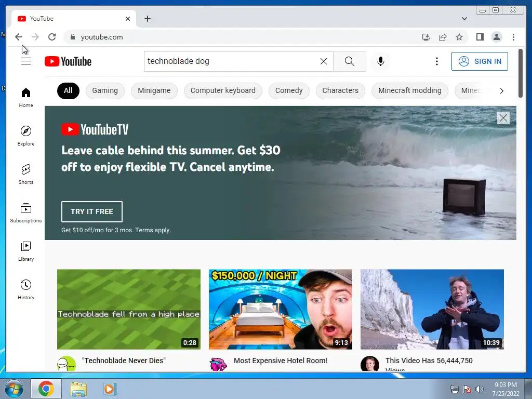The height and width of the screenshot is (399, 532).
Task: Expand the tab search chevron
Action: tap(464, 19)
